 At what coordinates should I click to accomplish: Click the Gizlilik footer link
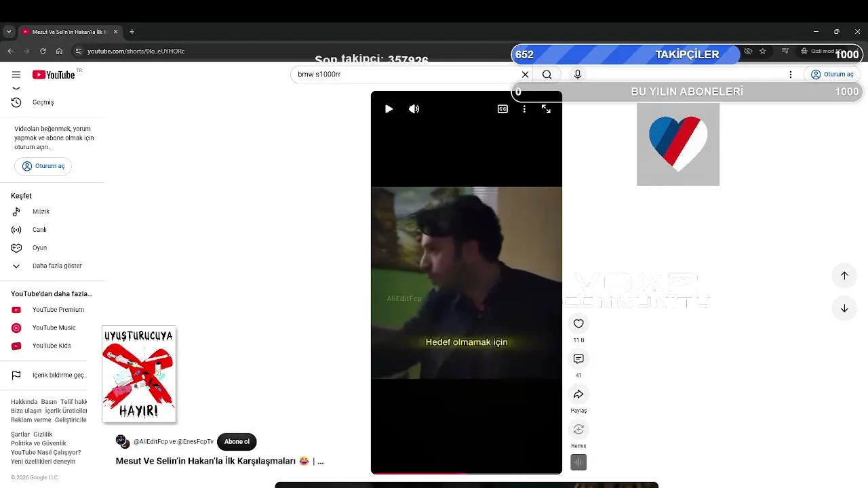click(43, 434)
